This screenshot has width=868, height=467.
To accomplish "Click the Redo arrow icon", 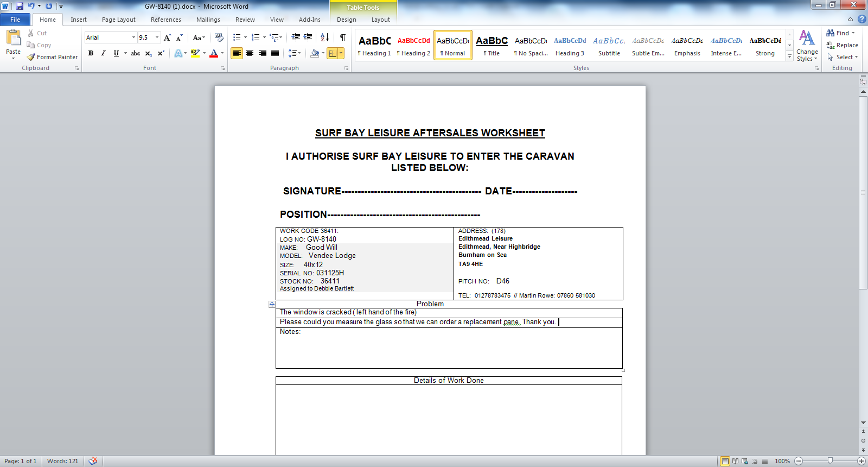I will point(49,6).
